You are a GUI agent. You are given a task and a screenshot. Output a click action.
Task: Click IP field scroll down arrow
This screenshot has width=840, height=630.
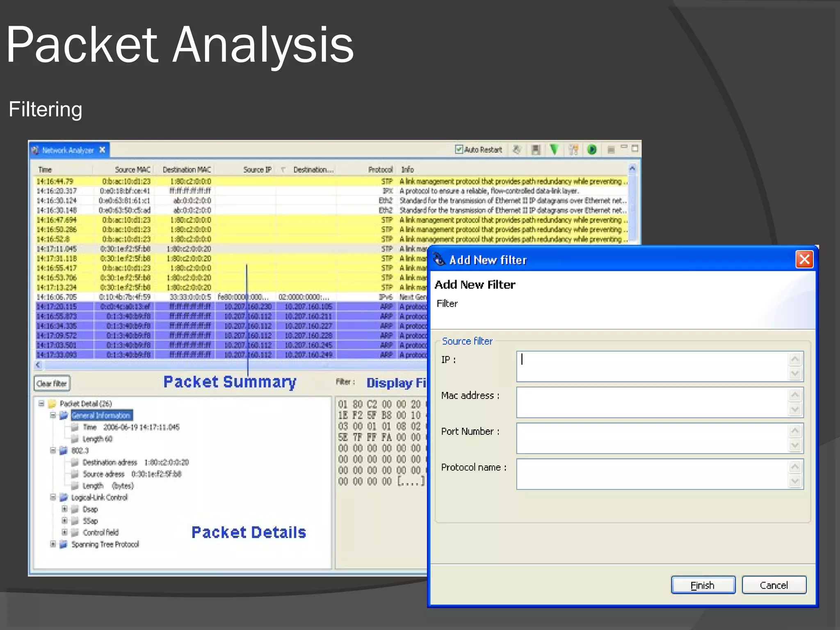(795, 373)
